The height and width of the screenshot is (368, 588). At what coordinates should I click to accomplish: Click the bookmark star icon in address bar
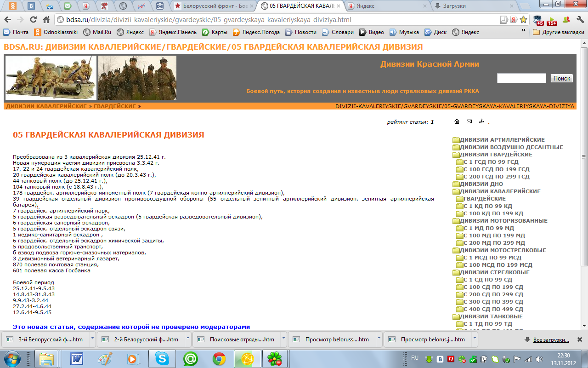click(x=524, y=20)
